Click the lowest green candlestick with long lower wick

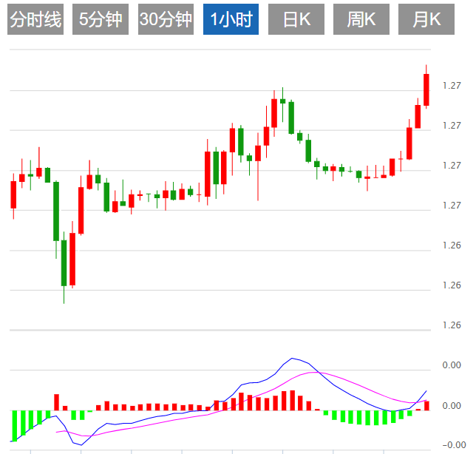[x=64, y=263]
